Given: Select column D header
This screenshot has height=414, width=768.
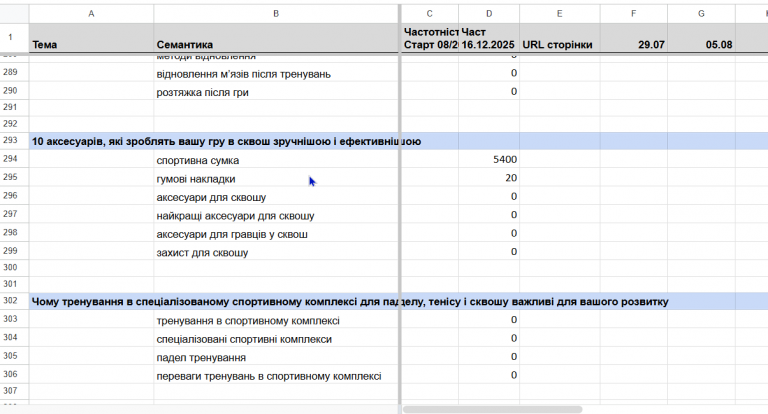Looking at the screenshot, I should [x=489, y=14].
